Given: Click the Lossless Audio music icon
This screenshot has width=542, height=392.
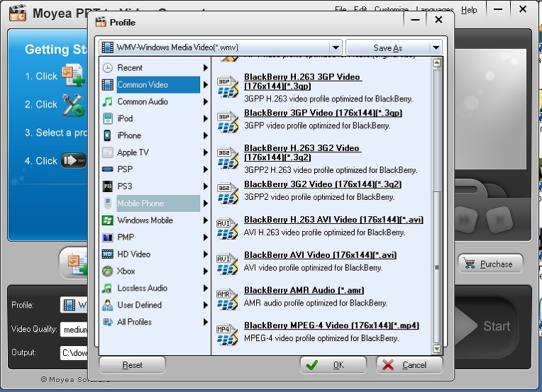Looking at the screenshot, I should [108, 289].
